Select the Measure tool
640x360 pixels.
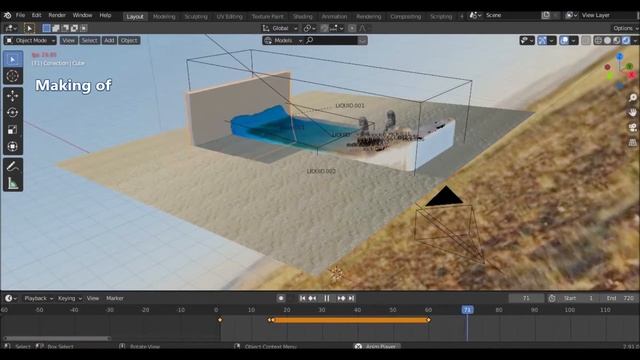[x=13, y=183]
